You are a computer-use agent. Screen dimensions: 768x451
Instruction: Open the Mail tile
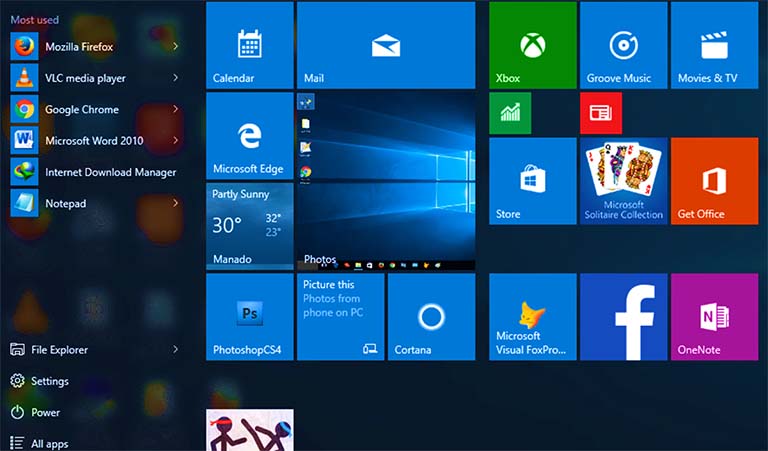(x=386, y=45)
